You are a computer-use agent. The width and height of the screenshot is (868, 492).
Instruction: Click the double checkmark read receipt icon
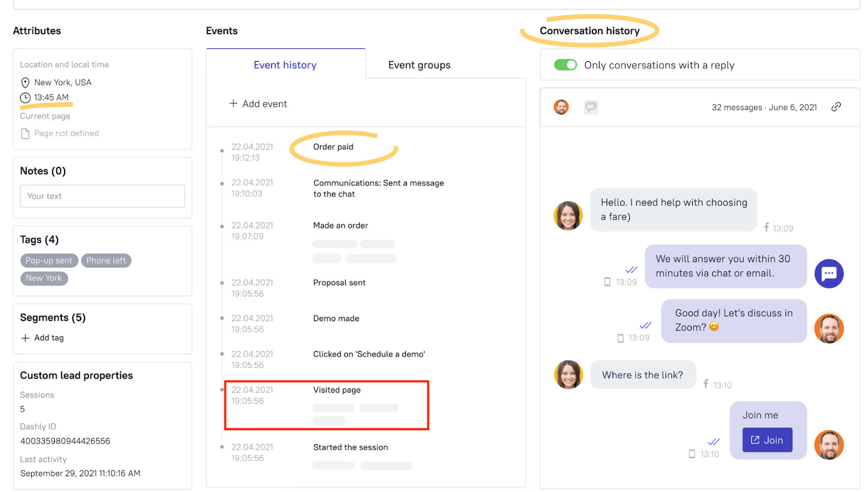[631, 269]
